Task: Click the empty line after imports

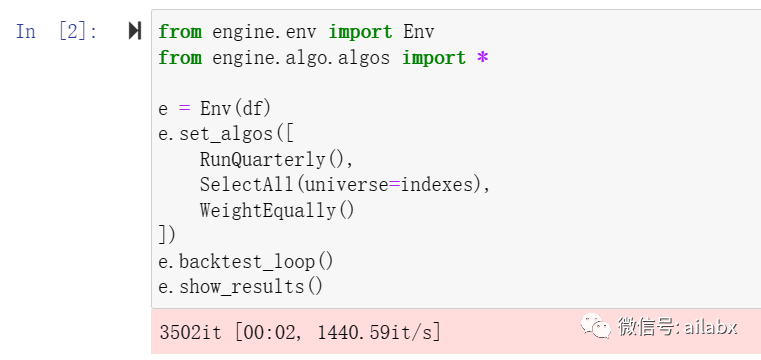Action: 456,83
